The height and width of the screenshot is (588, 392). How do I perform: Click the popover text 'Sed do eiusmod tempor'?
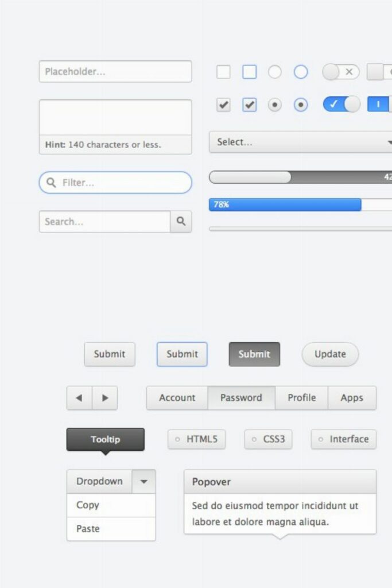point(246,506)
